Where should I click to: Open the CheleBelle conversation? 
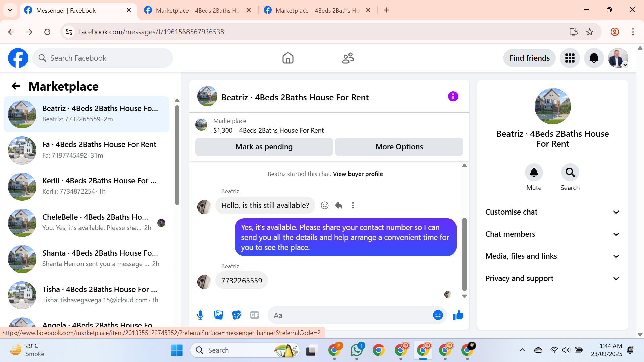click(x=87, y=223)
